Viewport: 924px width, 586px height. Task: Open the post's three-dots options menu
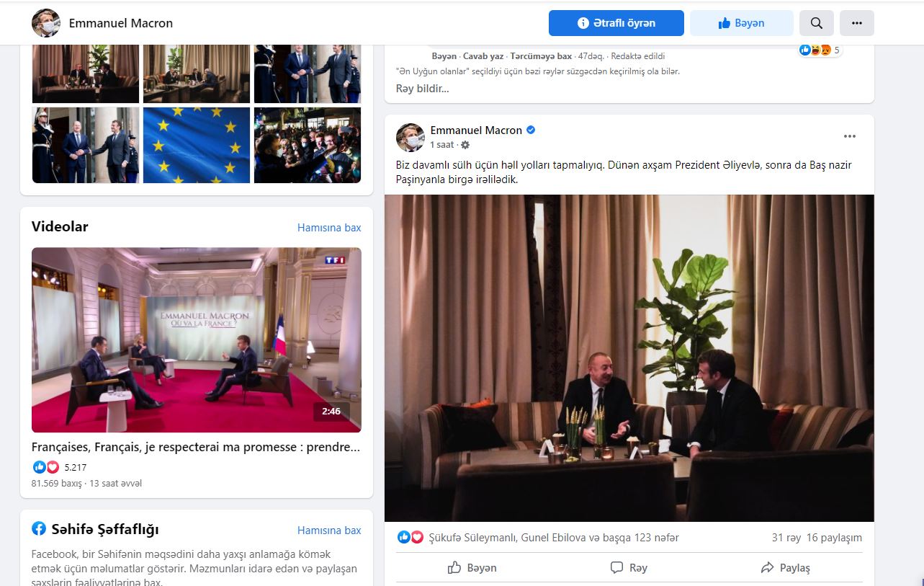(850, 136)
